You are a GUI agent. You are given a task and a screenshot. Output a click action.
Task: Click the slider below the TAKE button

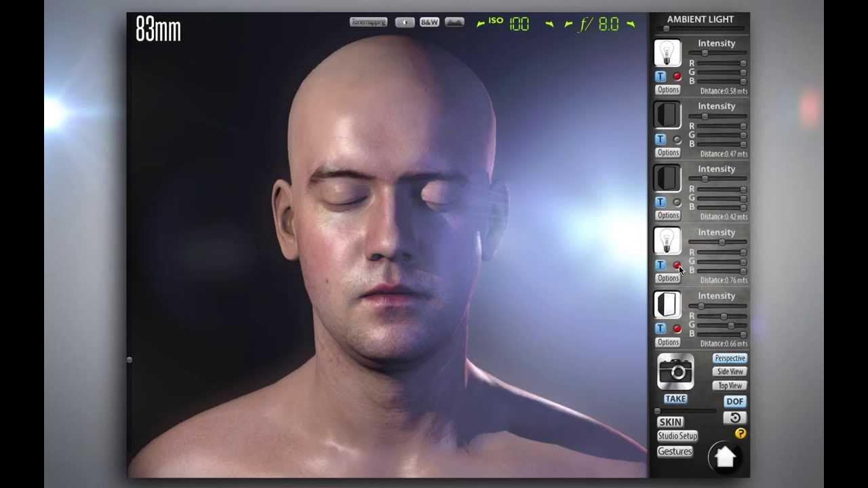pyautogui.click(x=684, y=411)
